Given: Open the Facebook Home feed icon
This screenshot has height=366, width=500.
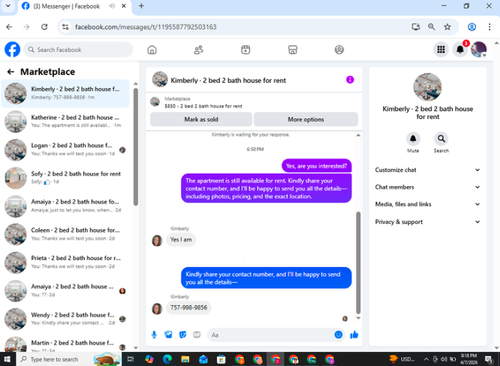Looking at the screenshot, I should point(152,50).
